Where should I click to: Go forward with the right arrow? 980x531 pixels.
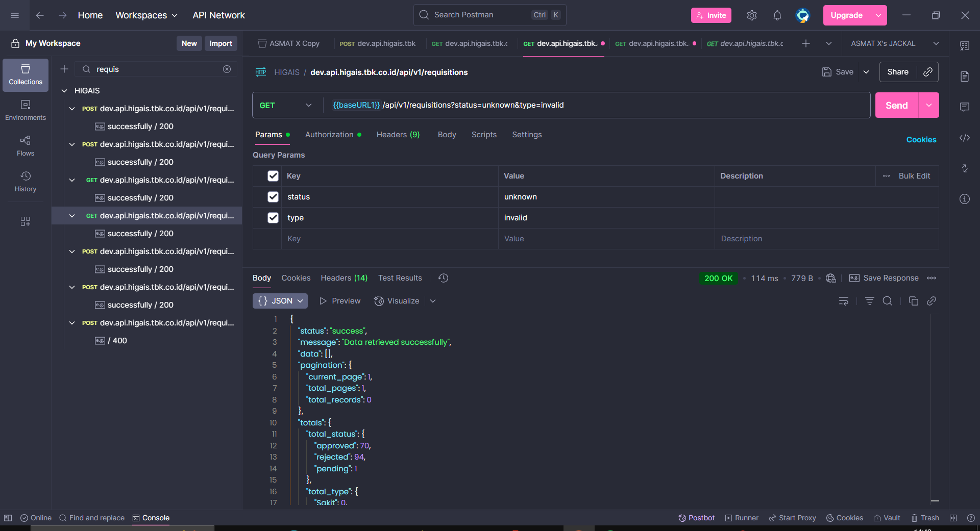(62, 15)
